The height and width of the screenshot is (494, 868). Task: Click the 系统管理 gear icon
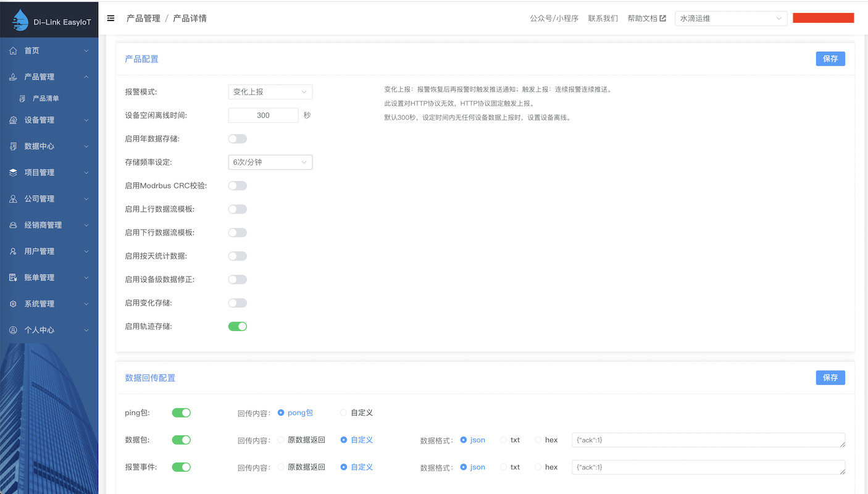tap(14, 304)
